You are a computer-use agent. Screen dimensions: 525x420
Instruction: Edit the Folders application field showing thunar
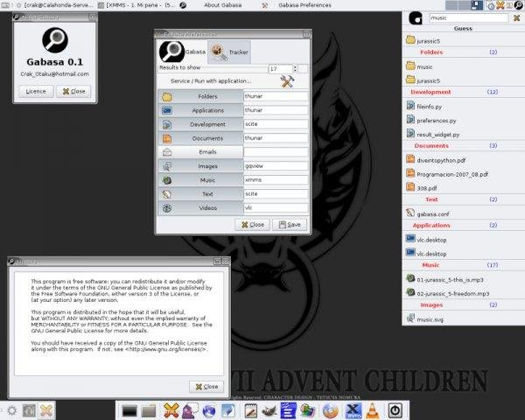(276, 96)
